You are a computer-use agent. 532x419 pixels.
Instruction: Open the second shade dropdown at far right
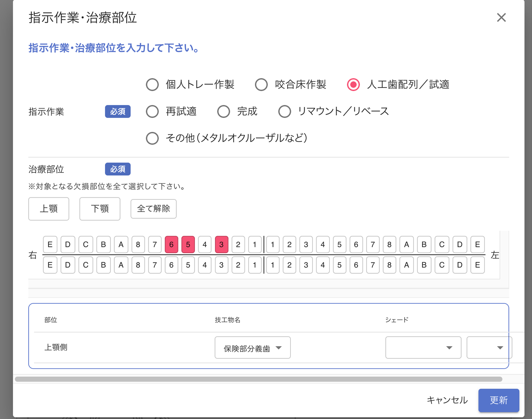click(x=489, y=348)
